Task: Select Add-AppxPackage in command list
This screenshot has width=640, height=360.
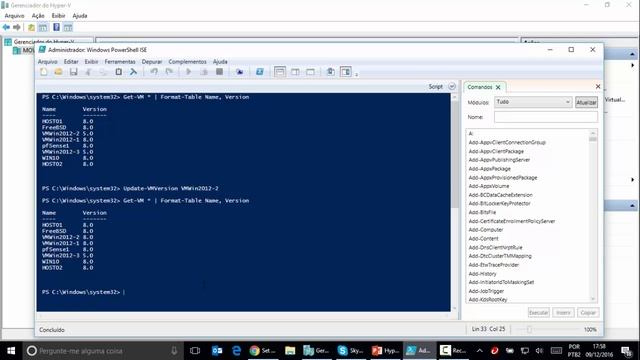Action: coord(489,169)
